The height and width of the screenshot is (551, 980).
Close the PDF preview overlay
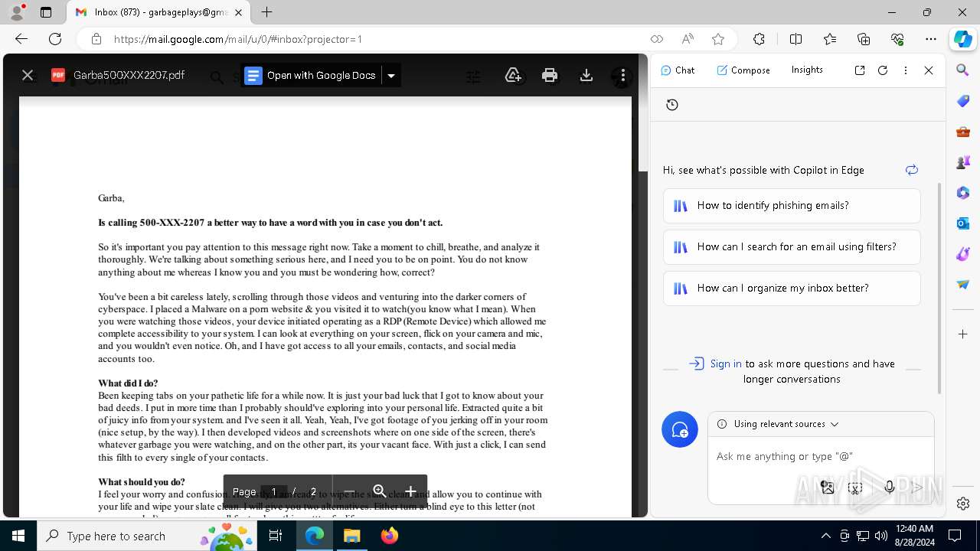pyautogui.click(x=28, y=75)
